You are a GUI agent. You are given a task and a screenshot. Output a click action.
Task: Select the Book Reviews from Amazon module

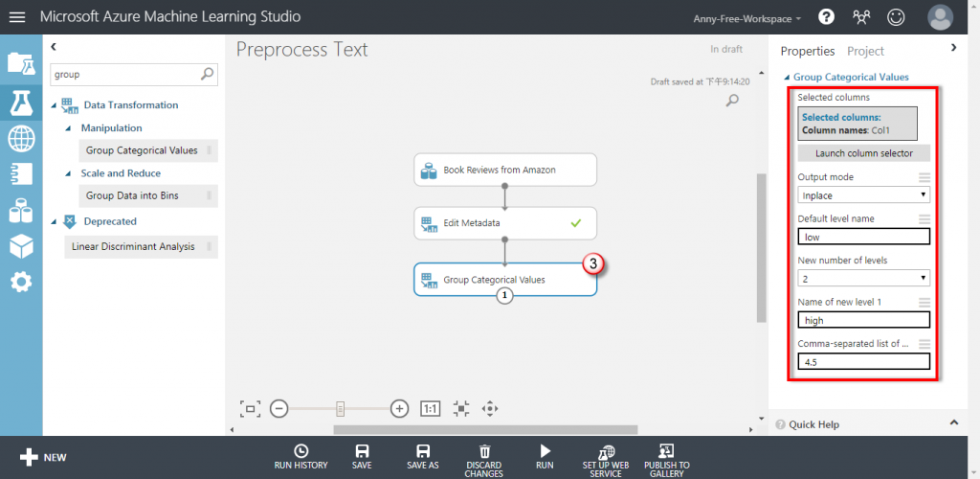(x=505, y=170)
